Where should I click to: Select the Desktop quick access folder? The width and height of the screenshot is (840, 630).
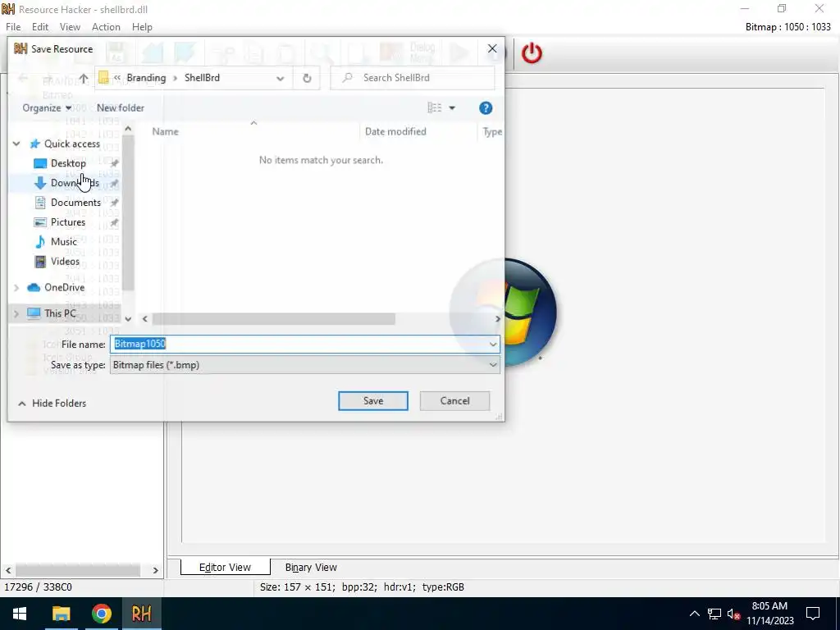(x=68, y=163)
